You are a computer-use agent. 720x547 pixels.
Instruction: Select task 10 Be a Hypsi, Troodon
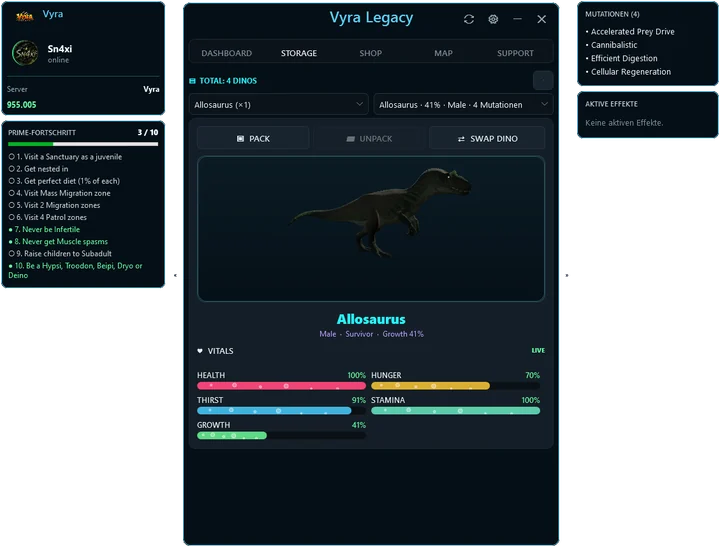click(x=75, y=271)
